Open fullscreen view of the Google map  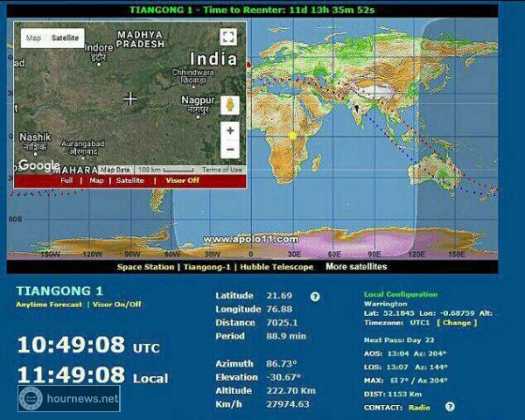[x=228, y=37]
